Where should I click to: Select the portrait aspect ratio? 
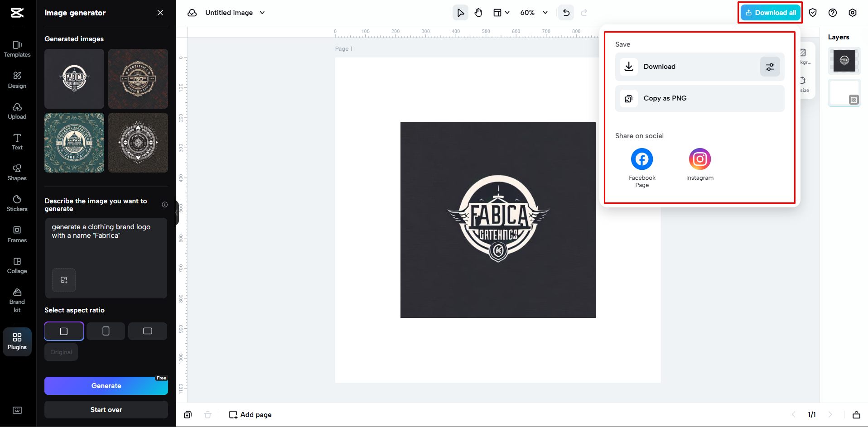tap(106, 331)
